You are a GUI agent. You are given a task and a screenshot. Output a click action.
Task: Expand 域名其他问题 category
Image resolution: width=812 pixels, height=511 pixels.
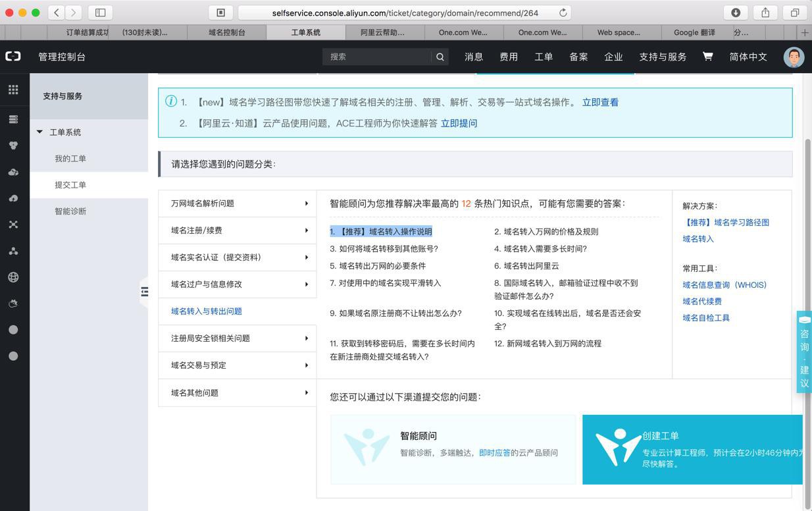237,393
